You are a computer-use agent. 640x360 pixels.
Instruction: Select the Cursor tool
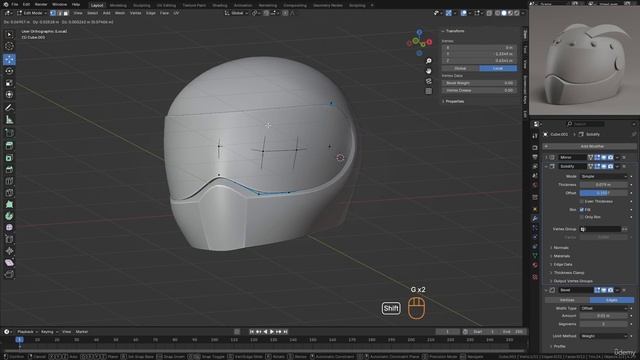point(9,46)
